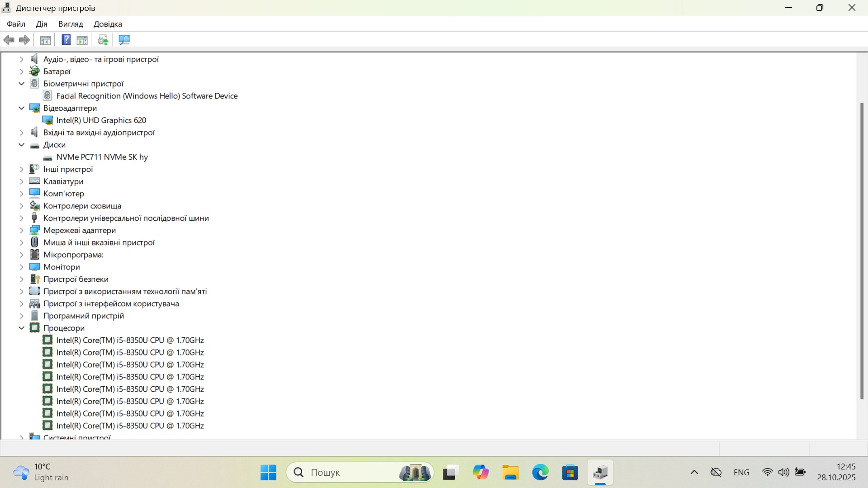Collapse the Відеоадаптери category

tap(21, 108)
